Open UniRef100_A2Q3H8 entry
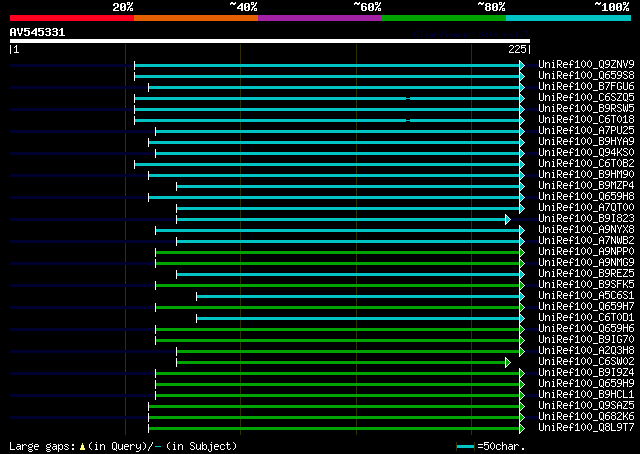The width and height of the screenshot is (640, 454). (586, 351)
